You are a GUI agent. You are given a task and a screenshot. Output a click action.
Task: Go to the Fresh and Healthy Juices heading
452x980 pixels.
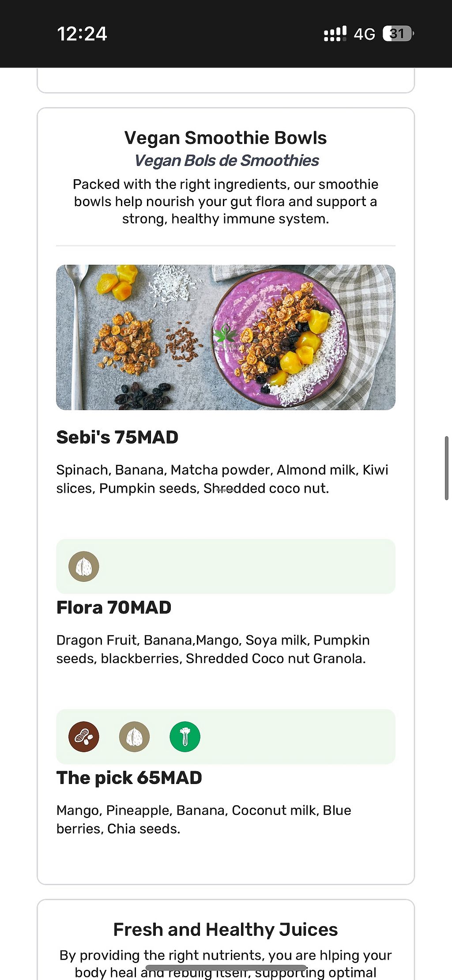(x=226, y=929)
